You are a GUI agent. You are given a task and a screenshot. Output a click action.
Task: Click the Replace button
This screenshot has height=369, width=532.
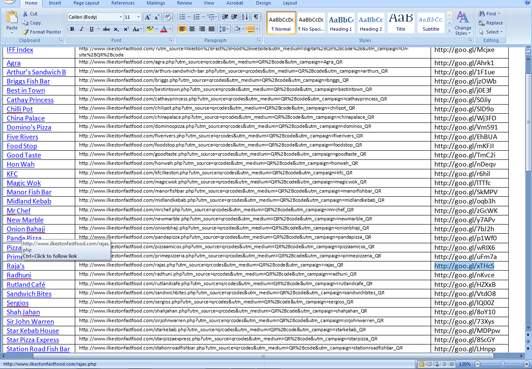491,23
